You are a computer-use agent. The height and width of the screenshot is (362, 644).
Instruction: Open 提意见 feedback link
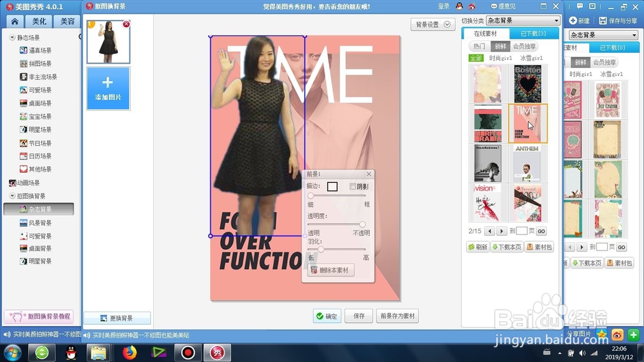click(x=503, y=6)
